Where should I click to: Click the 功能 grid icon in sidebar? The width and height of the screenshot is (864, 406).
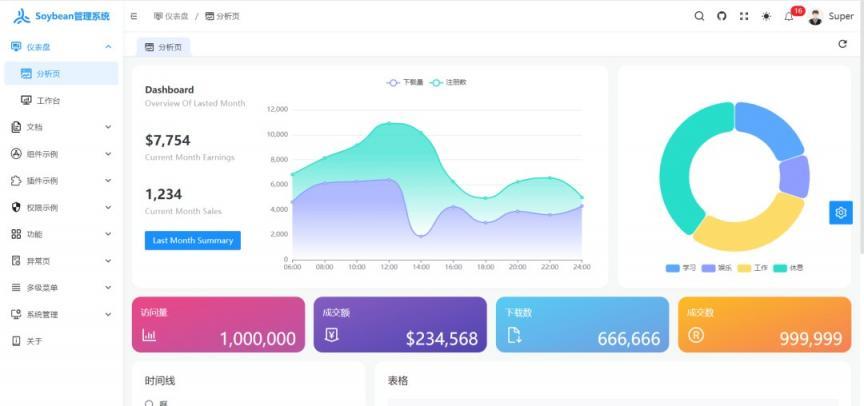point(16,234)
